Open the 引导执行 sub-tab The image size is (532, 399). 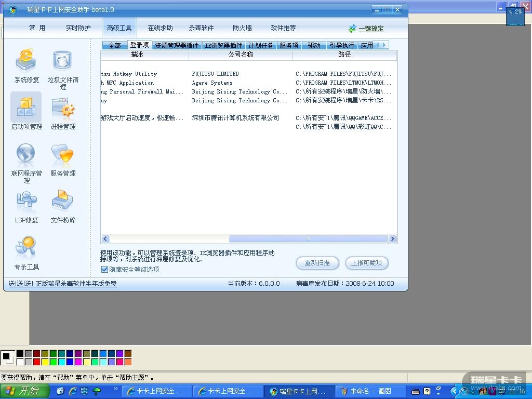click(342, 46)
